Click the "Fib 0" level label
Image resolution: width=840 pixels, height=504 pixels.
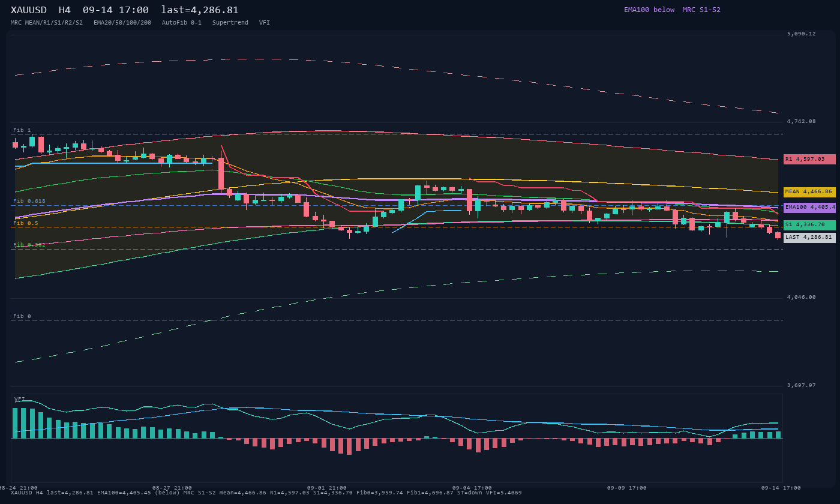click(x=22, y=316)
